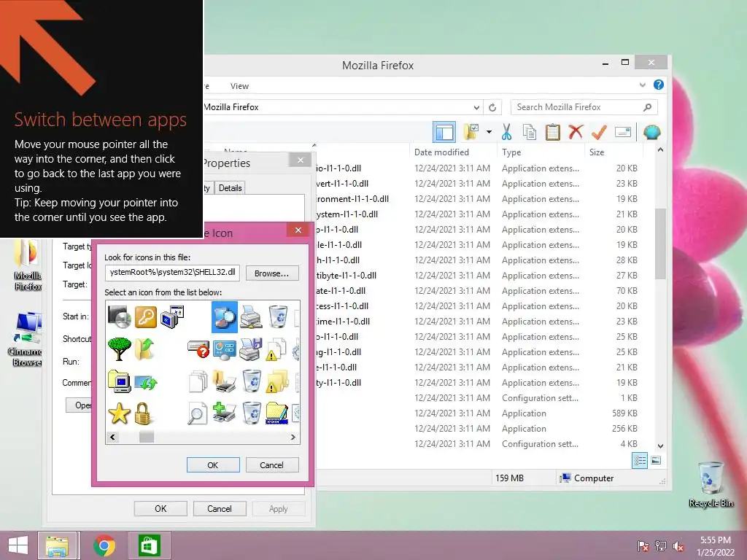Launch Google Chrome from taskbar
The image size is (747, 560).
pos(104,545)
